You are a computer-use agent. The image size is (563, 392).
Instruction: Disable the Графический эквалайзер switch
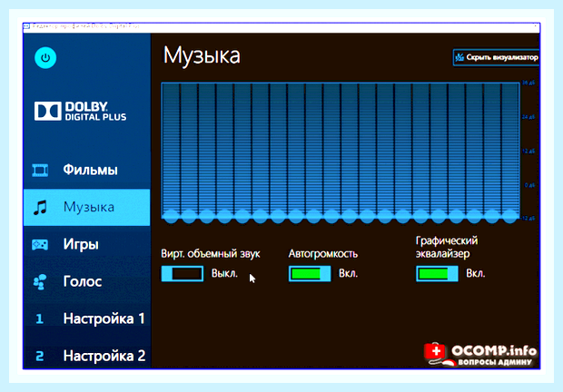(x=437, y=274)
